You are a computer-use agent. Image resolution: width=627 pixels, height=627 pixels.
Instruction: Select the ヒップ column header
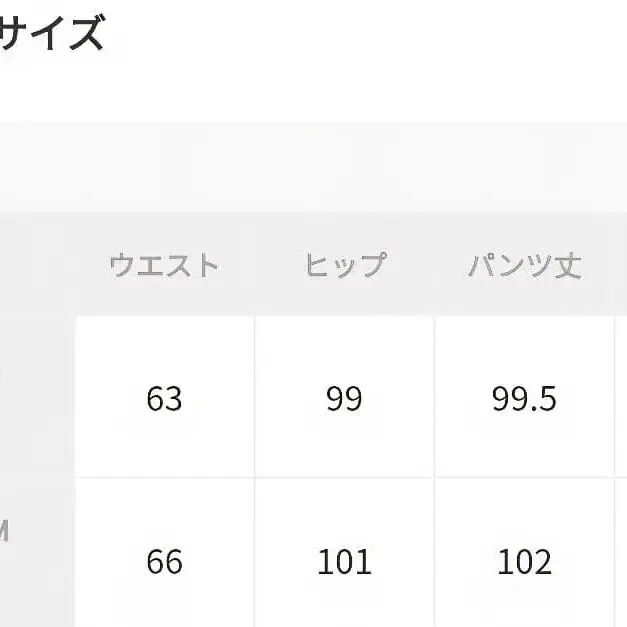pos(344,266)
